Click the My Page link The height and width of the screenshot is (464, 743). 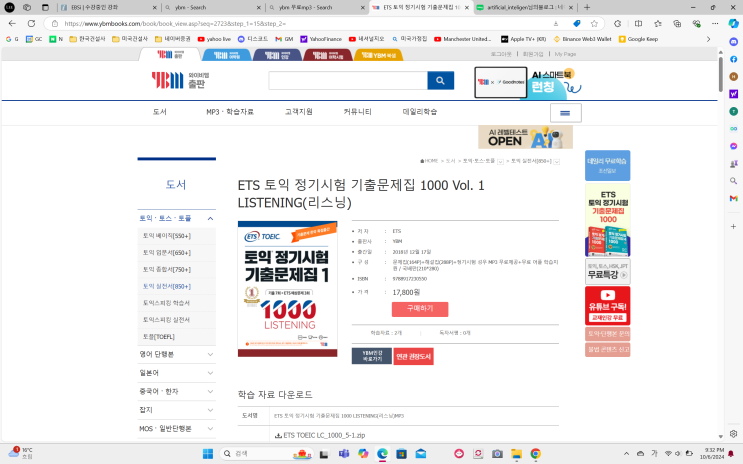click(565, 54)
